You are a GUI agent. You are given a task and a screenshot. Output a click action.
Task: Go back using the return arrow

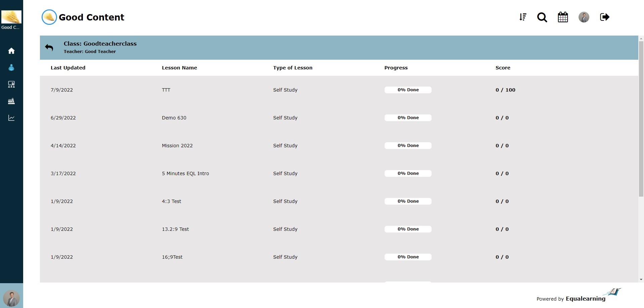click(x=49, y=48)
